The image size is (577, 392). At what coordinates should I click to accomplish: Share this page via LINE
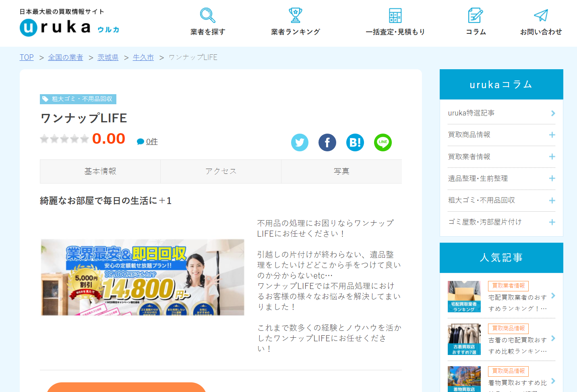[x=383, y=142]
